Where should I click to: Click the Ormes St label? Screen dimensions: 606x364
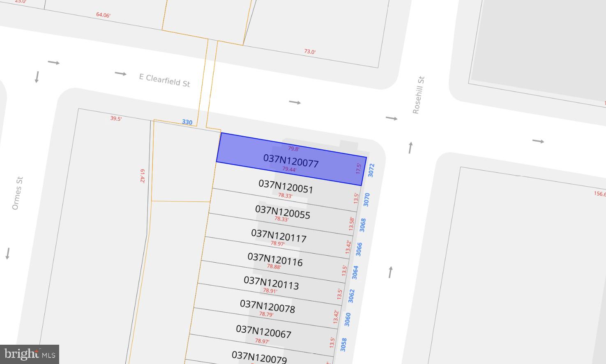tap(17, 193)
